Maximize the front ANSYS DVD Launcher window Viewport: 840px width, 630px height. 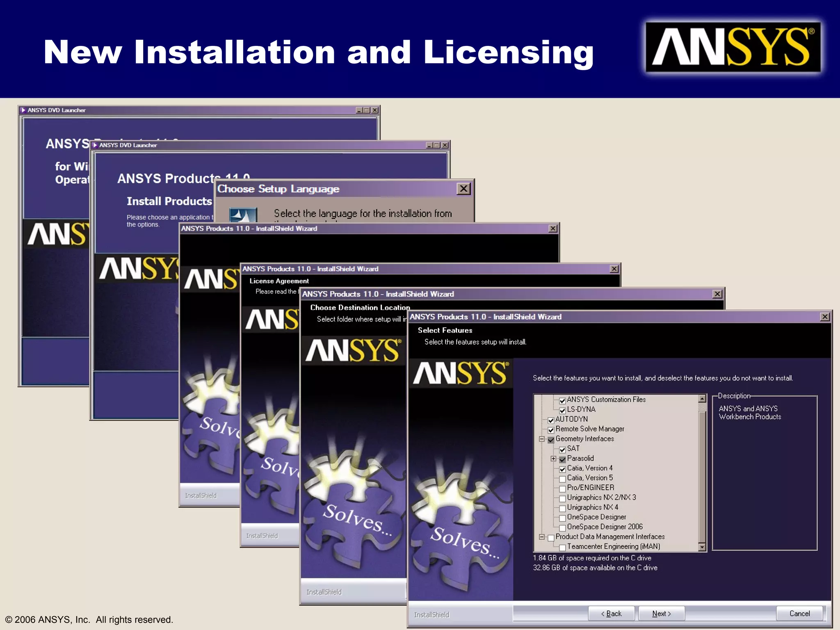click(437, 145)
